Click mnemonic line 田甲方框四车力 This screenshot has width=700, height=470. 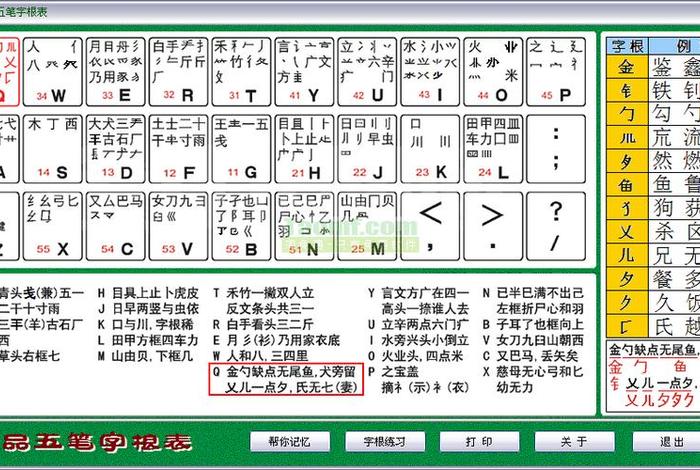coord(155,341)
